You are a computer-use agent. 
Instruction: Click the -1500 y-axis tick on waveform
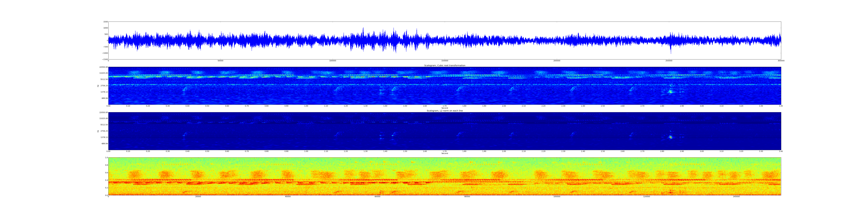click(x=105, y=59)
